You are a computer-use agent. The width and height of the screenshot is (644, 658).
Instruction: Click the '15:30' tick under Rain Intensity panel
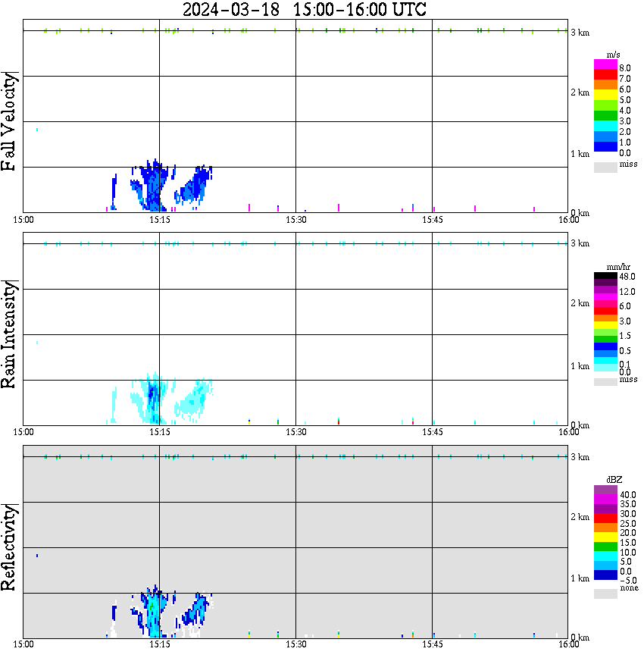[x=296, y=432]
